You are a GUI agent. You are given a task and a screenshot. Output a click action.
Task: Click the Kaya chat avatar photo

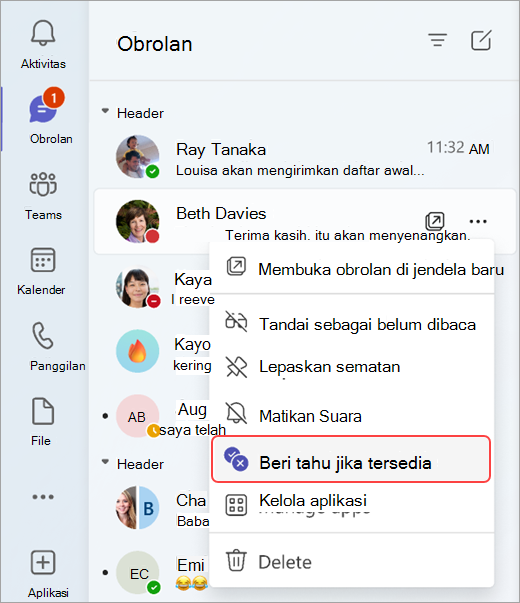138,287
